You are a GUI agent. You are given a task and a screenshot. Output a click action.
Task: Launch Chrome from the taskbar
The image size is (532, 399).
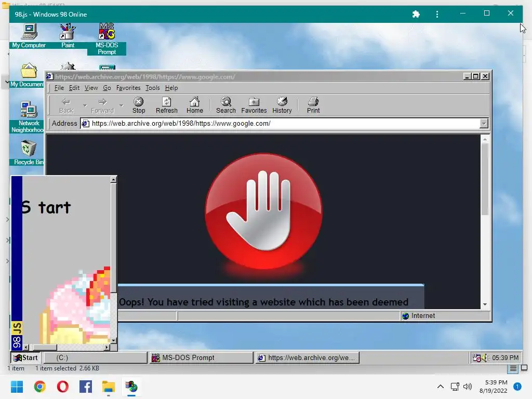coord(39,387)
